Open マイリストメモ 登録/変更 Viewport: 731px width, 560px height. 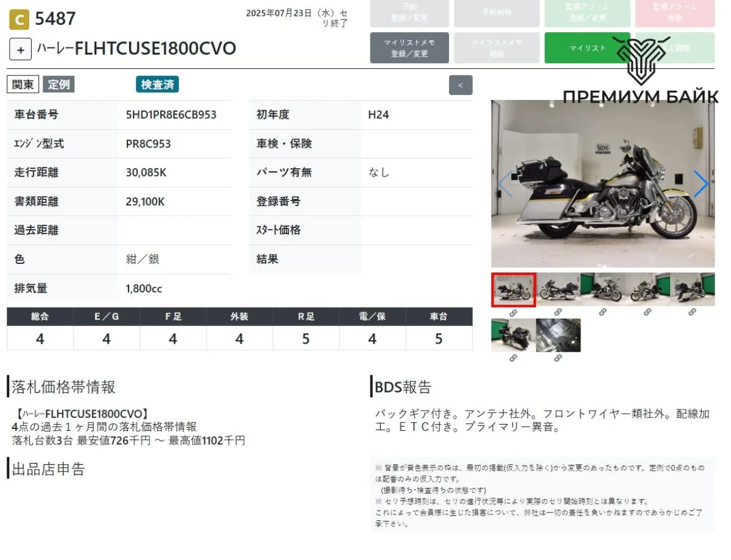point(409,48)
